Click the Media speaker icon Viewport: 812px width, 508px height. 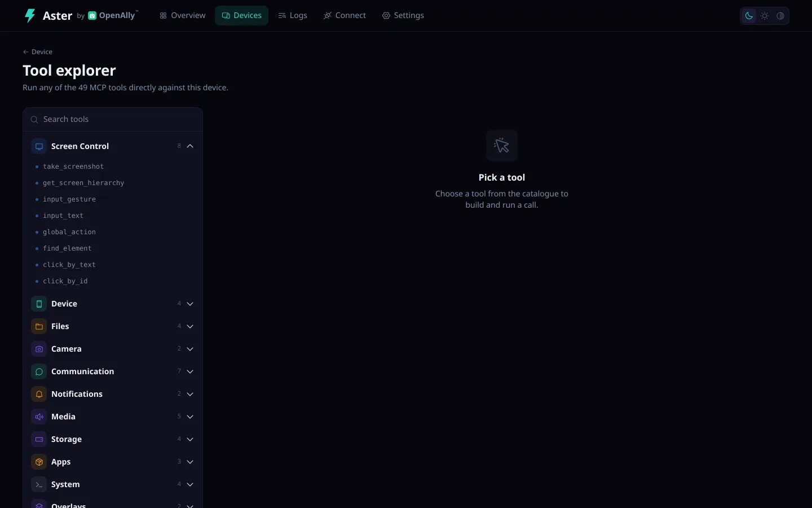pyautogui.click(x=39, y=417)
